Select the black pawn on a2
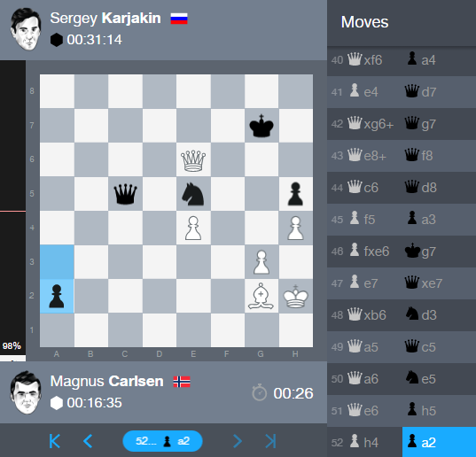 point(57,296)
